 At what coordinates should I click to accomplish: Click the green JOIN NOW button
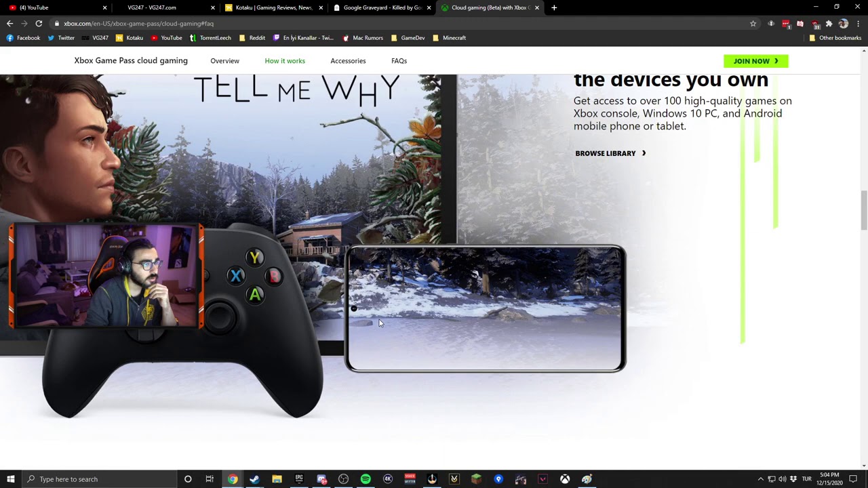pos(756,61)
